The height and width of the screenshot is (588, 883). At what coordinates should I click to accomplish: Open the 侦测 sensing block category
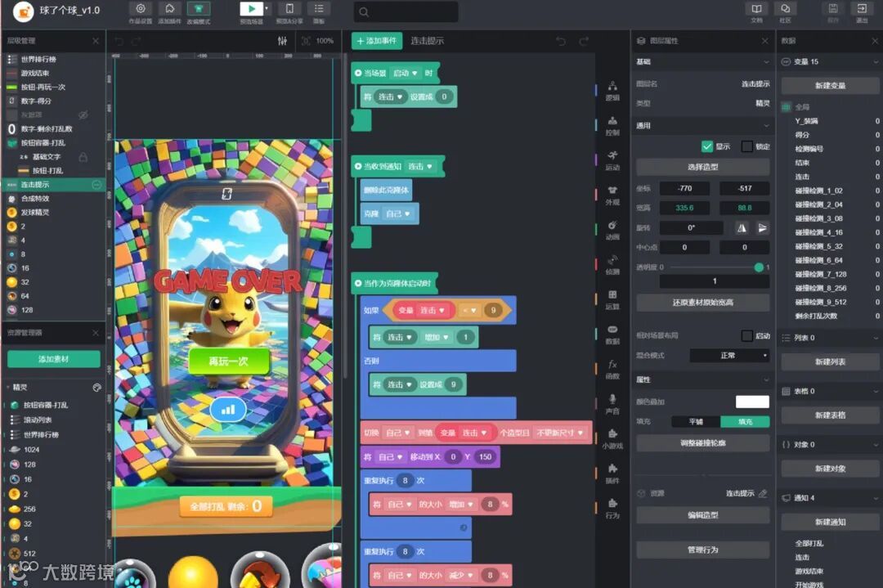tap(612, 265)
